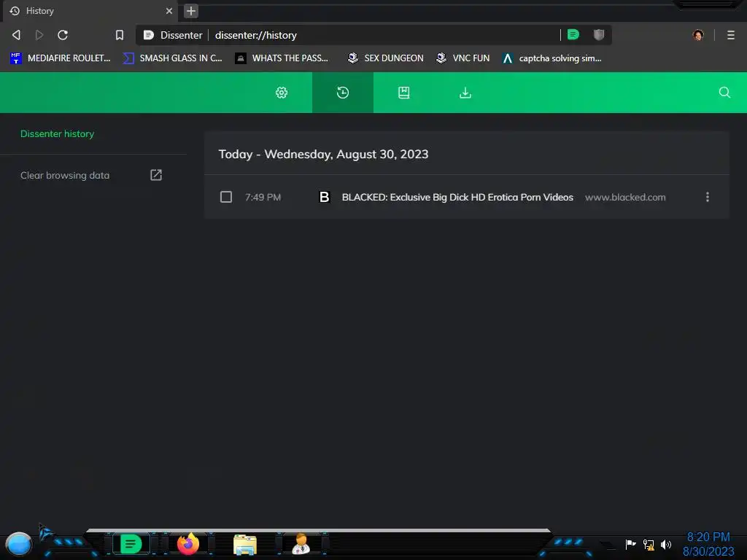The height and width of the screenshot is (560, 747).
Task: Click the www.blacked.com domain text
Action: [x=625, y=197]
